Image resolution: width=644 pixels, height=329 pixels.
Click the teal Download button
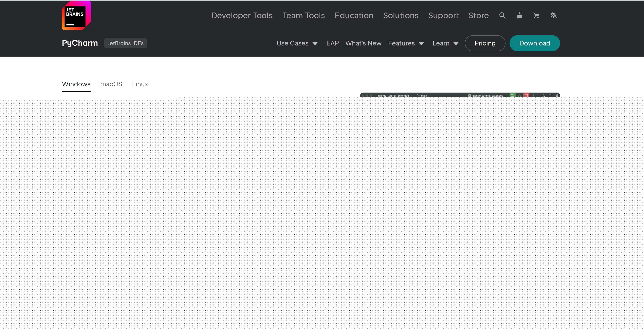click(534, 43)
